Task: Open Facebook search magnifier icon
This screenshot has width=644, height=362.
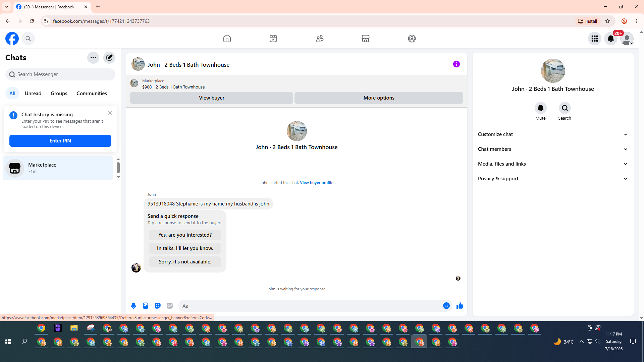Action: (28, 39)
